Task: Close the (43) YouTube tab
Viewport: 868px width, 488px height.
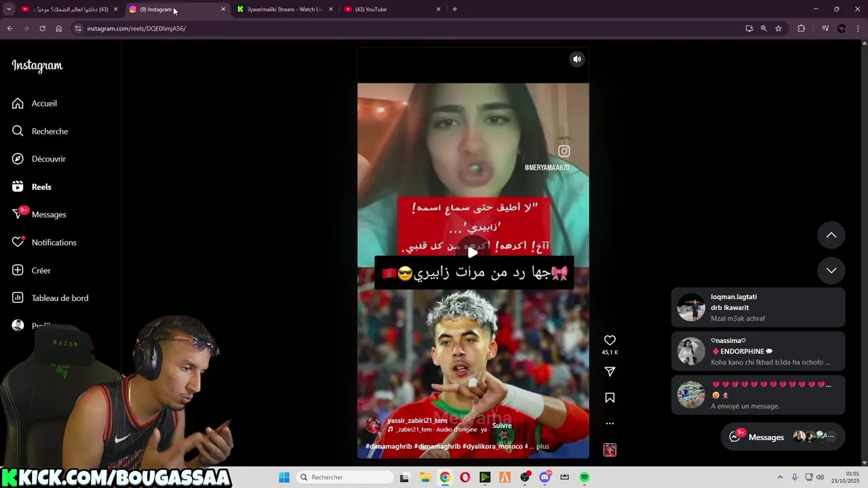Action: tap(438, 9)
